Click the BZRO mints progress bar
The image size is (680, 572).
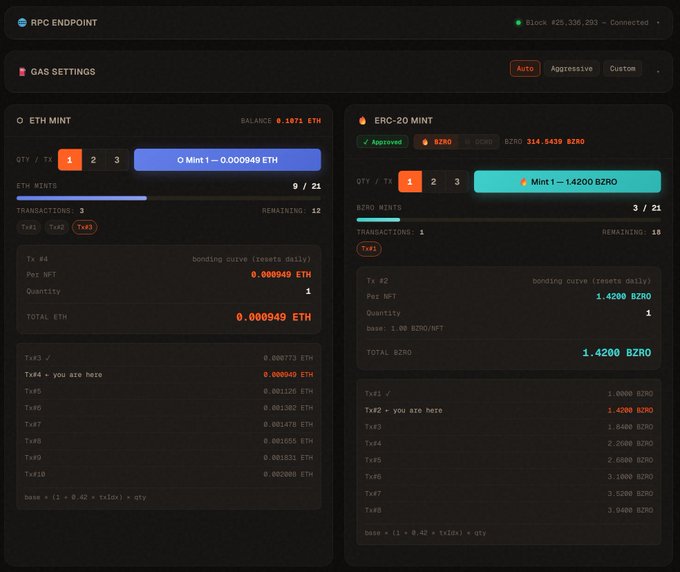(509, 220)
